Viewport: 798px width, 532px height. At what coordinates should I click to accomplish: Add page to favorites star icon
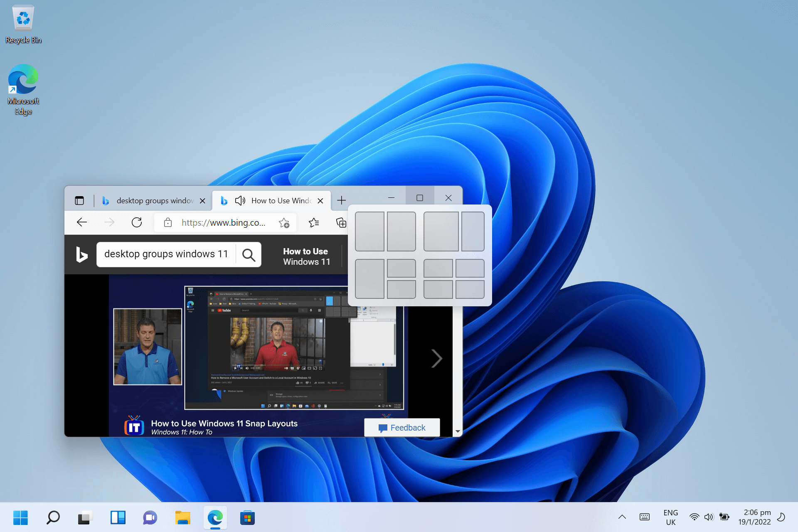pos(284,223)
